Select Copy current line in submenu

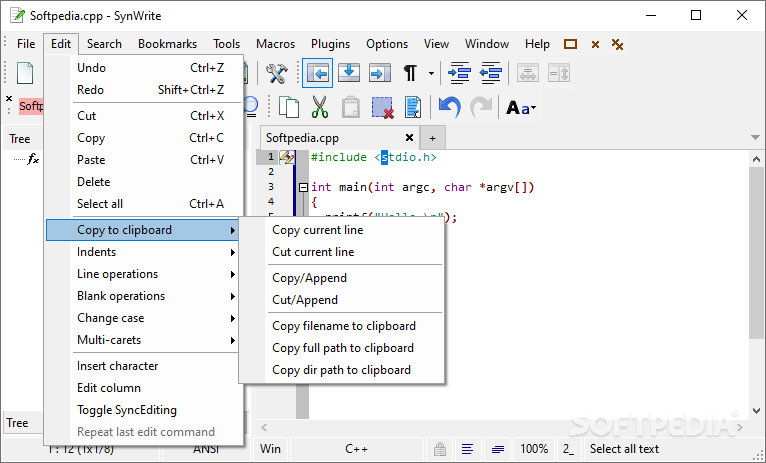coord(342,230)
